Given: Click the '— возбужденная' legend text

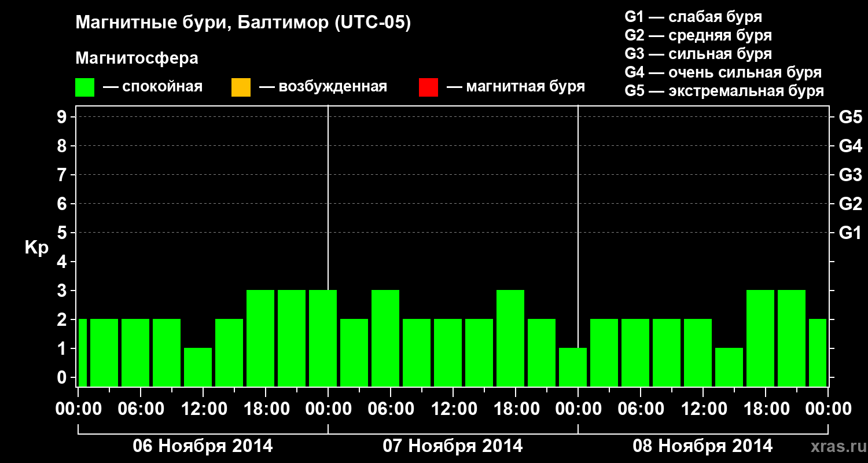Looking at the screenshot, I should [x=323, y=87].
